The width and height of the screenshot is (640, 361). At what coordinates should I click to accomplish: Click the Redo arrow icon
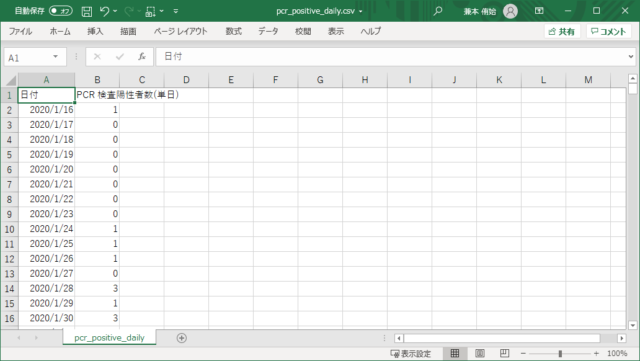click(129, 11)
